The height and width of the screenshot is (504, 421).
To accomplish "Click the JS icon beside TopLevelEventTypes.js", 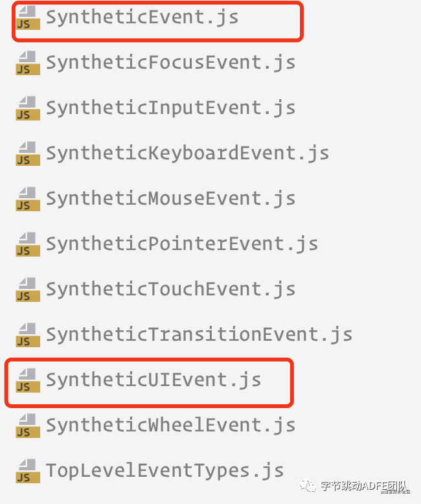I will tap(28, 471).
